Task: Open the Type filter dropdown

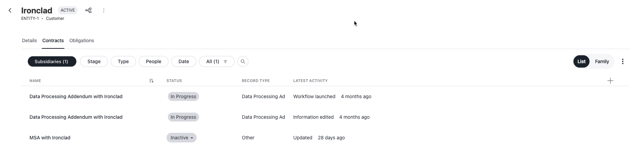Action: tap(123, 61)
